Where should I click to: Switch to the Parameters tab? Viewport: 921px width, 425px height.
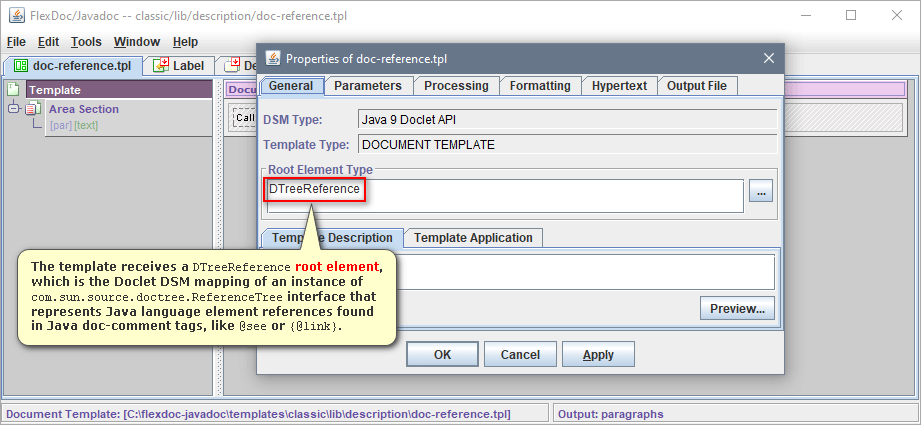(x=367, y=86)
